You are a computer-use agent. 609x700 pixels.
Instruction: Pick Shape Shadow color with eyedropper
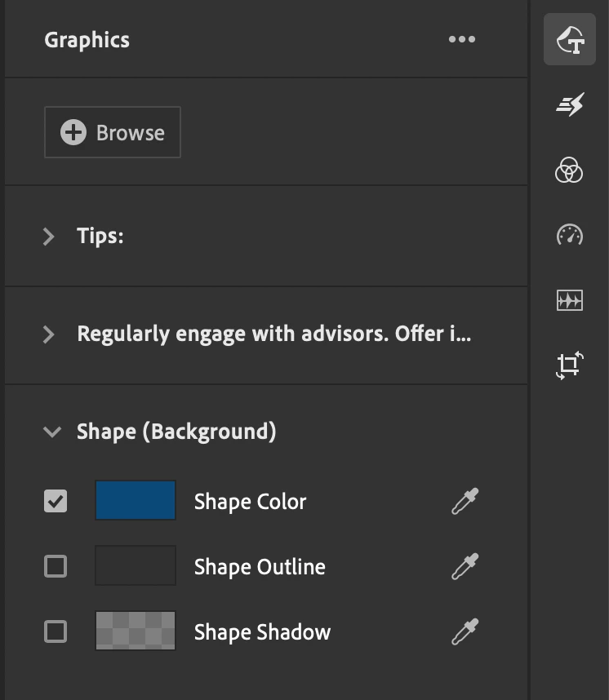pyautogui.click(x=465, y=631)
